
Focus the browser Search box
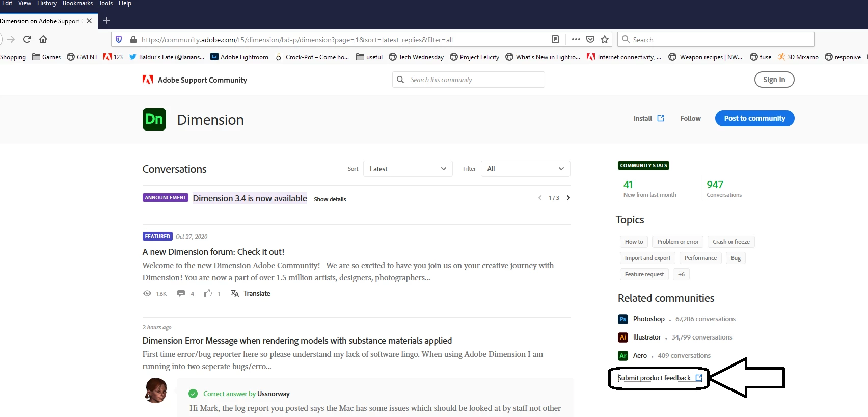[716, 39]
